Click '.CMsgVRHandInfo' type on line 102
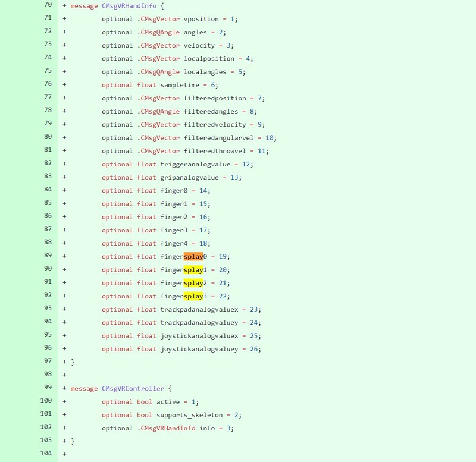 [x=166, y=428]
